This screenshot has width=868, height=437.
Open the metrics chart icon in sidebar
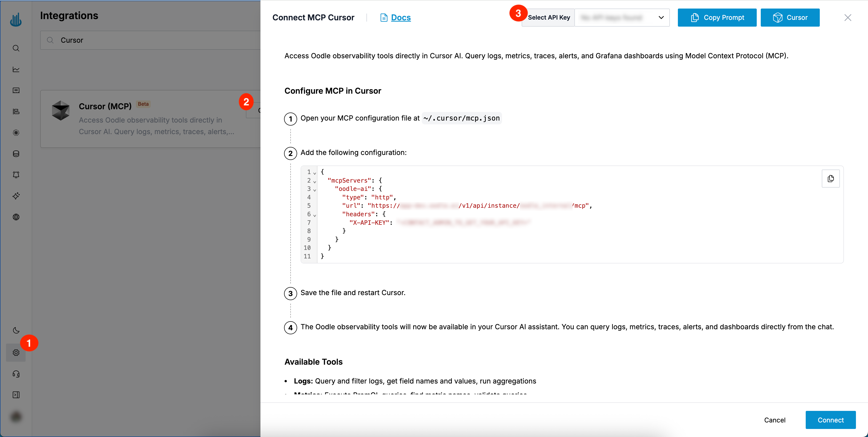coord(16,69)
